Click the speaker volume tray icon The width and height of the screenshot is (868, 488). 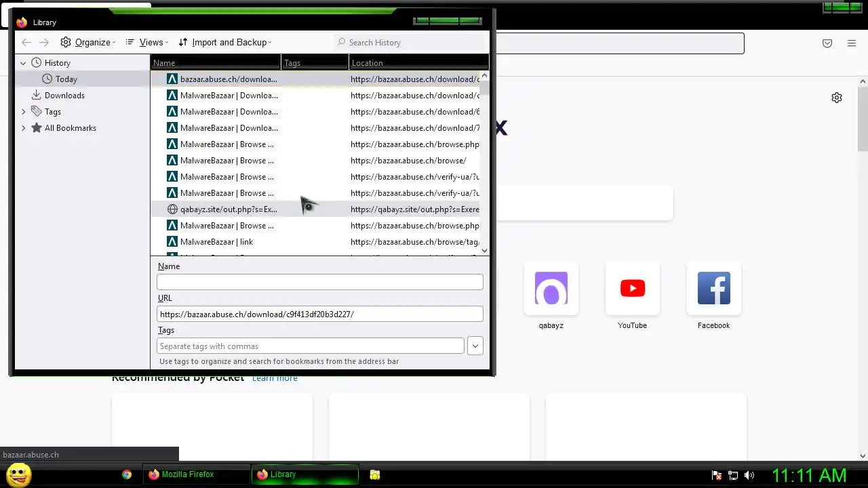749,475
